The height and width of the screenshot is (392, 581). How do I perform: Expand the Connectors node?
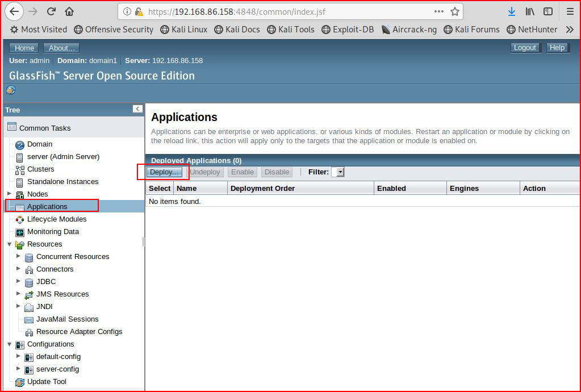pyautogui.click(x=18, y=269)
